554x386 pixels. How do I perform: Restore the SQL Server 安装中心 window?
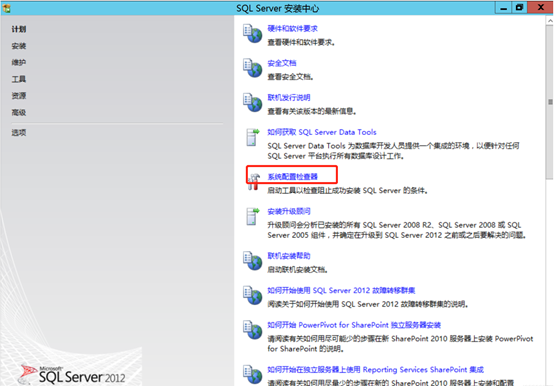click(519, 8)
